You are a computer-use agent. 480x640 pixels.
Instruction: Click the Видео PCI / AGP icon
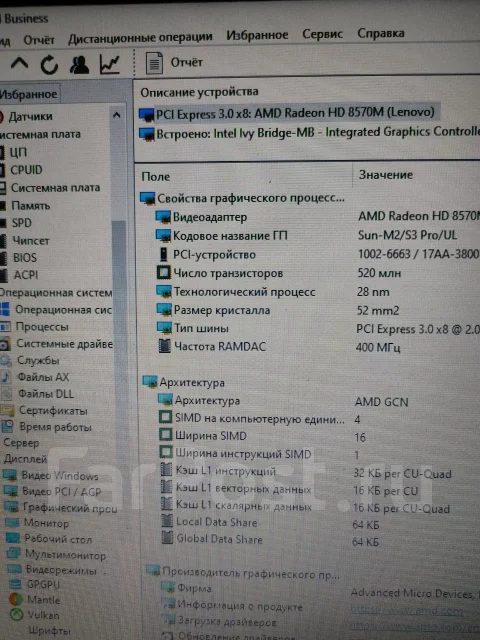(x=11, y=491)
